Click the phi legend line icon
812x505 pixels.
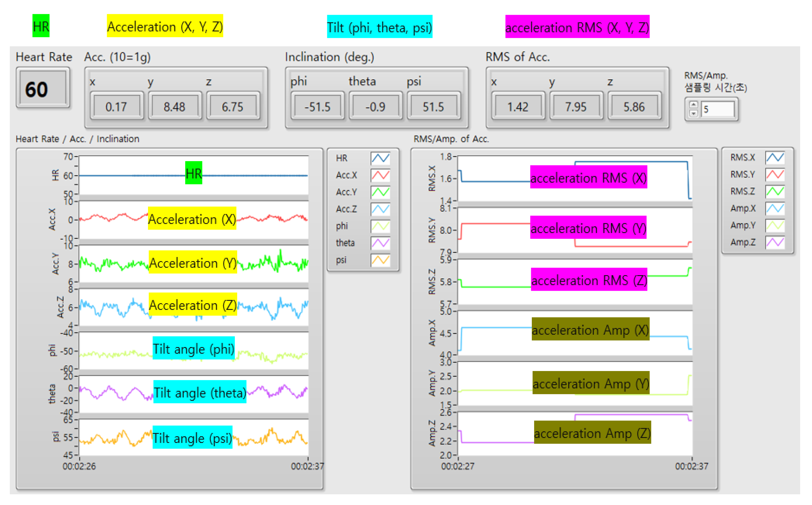click(x=380, y=226)
